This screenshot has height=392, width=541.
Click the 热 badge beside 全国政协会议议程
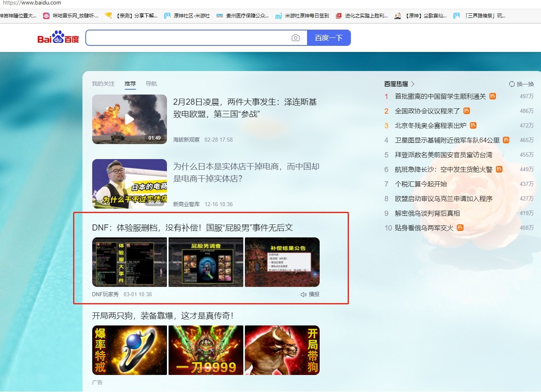(466, 111)
